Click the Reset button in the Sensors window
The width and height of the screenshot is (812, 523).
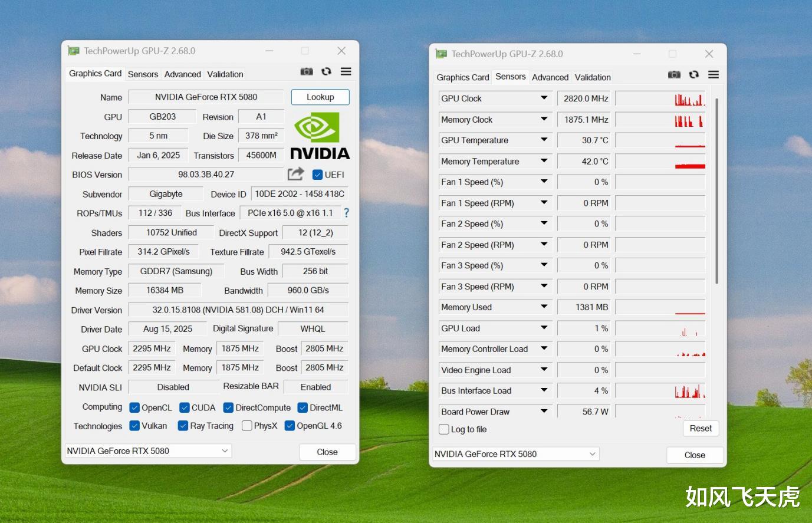tap(701, 429)
